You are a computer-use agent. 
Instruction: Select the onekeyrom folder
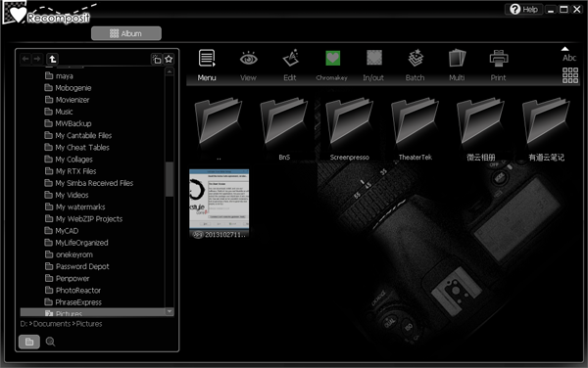point(69,254)
